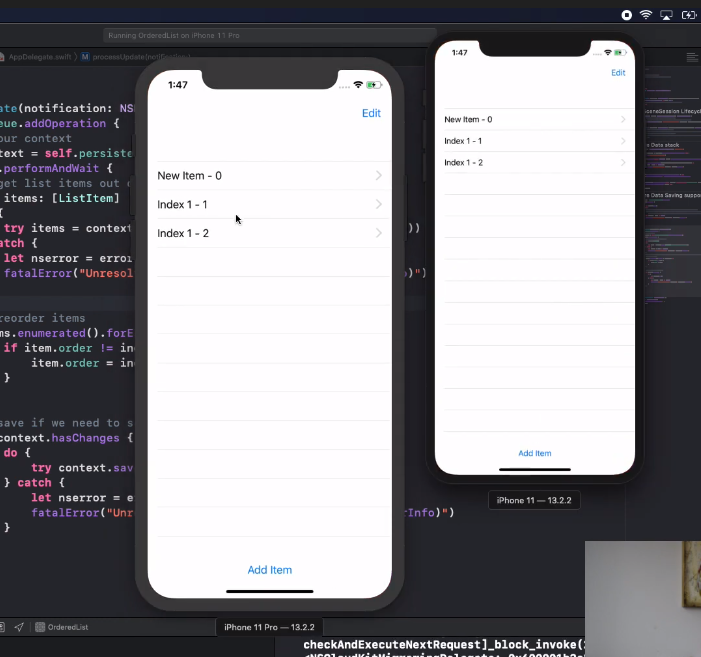The width and height of the screenshot is (701, 657).
Task: Click the simulate location arrow icon in debug bar
Action: pyautogui.click(x=19, y=627)
